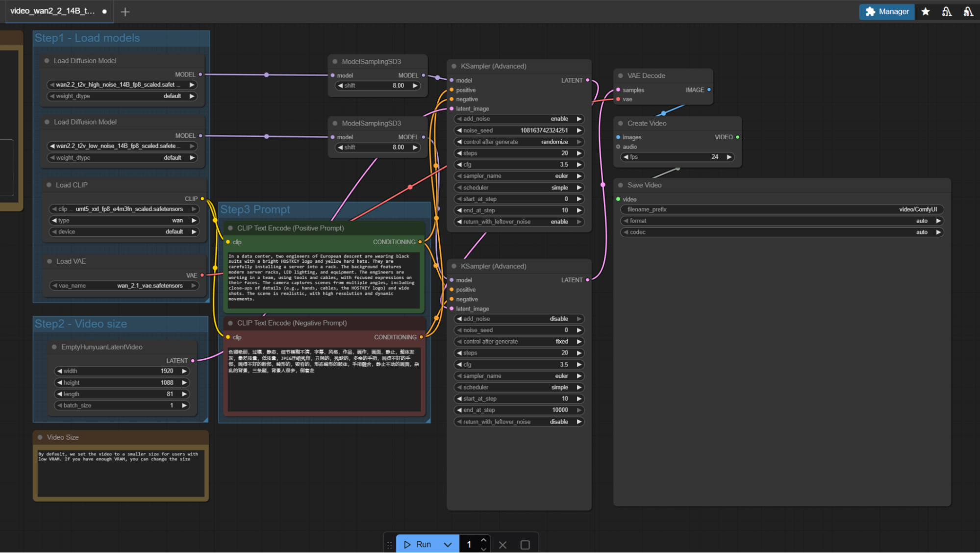Click the X cancel-run icon
This screenshot has height=553, width=980.
(x=503, y=544)
